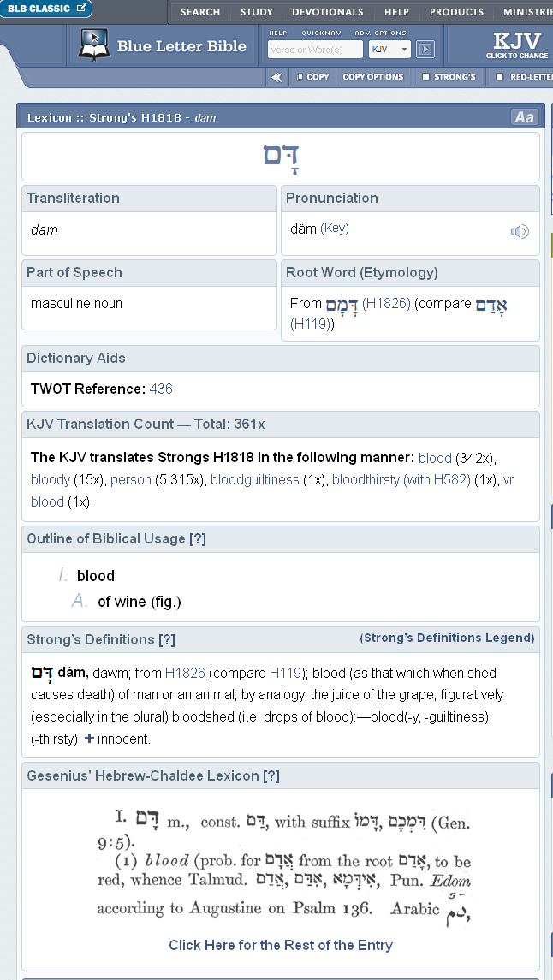Screen dimensions: 553x980
Task: Open Strong's Definitions Legend link
Action: pyautogui.click(x=447, y=638)
